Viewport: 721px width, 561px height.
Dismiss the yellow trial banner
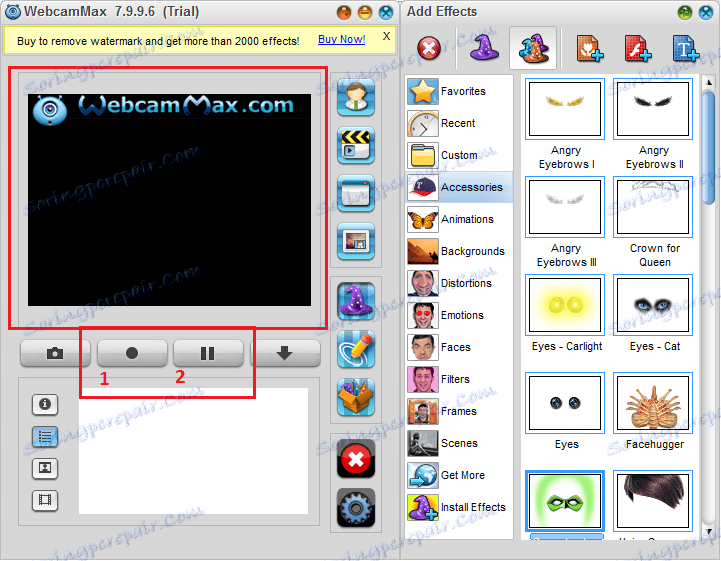coord(386,36)
